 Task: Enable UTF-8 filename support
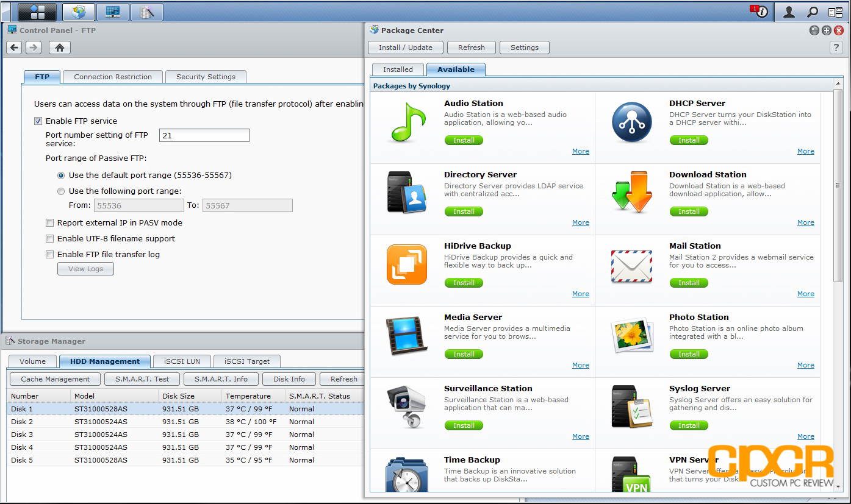tap(50, 239)
